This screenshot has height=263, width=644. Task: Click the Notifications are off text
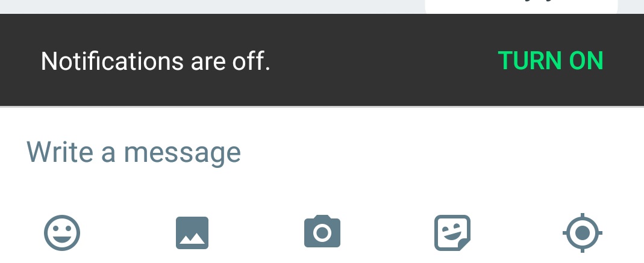tap(155, 61)
